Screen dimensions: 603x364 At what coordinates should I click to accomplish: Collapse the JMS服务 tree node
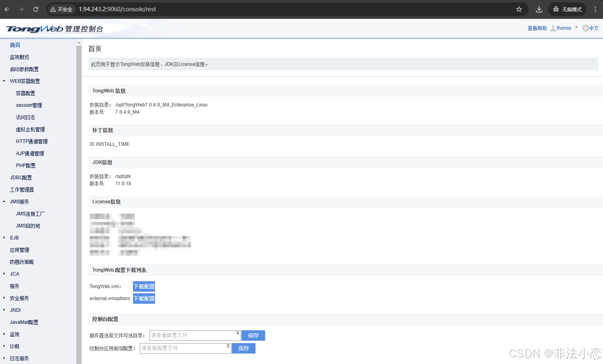[4, 202]
